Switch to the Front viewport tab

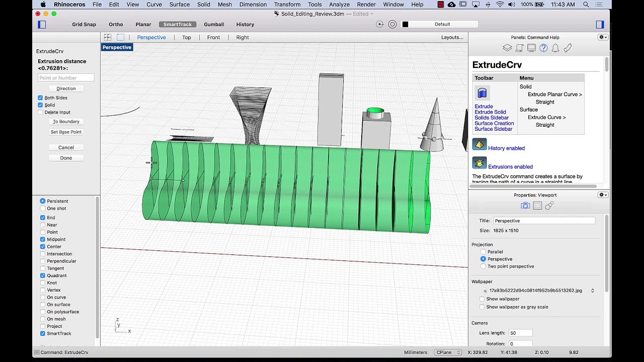214,37
